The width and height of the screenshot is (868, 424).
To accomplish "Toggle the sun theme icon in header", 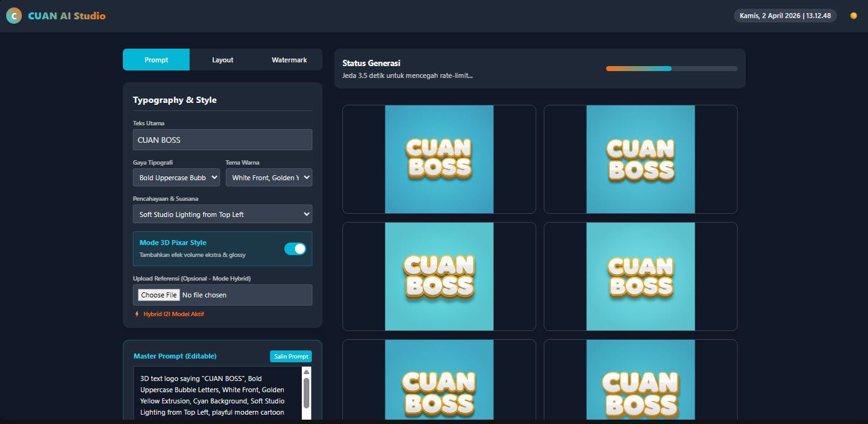I will 854,16.
